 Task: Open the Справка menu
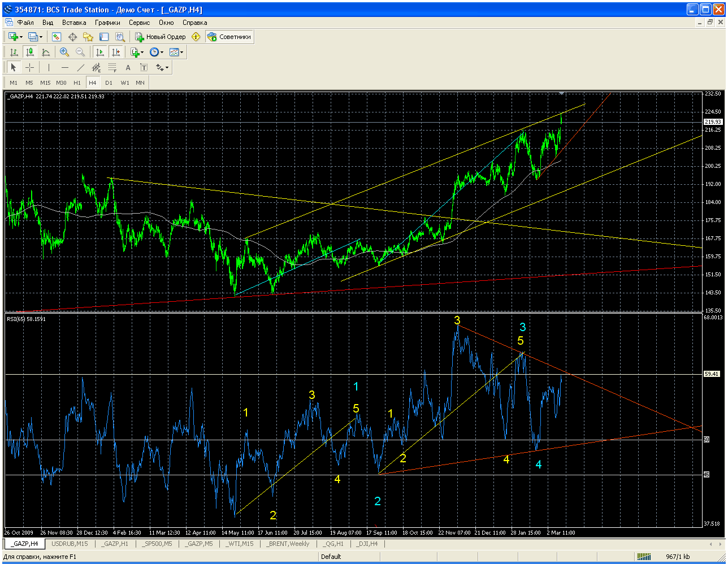tap(195, 23)
